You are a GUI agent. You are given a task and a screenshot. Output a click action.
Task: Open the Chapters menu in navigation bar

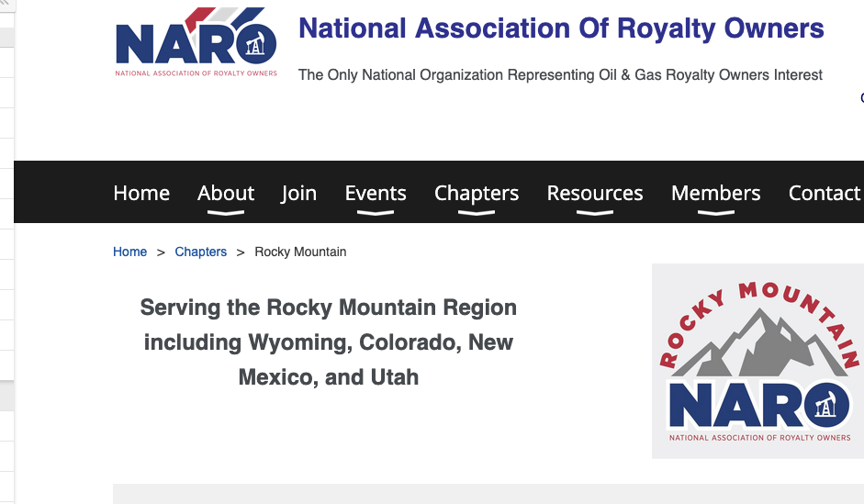(477, 194)
